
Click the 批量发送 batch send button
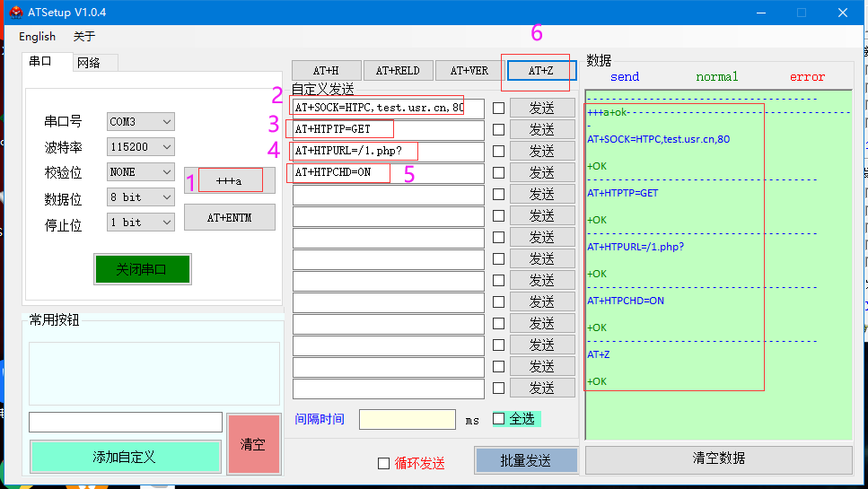525,460
